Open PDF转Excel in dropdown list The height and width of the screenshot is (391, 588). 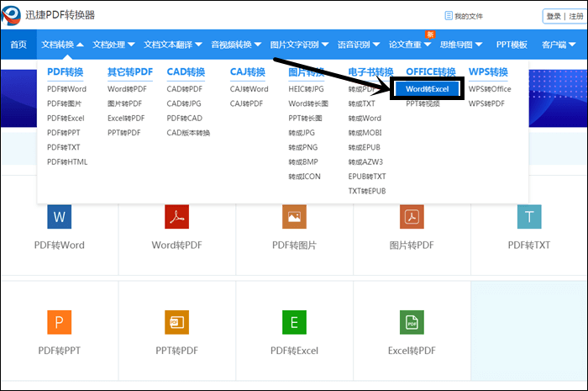click(x=66, y=119)
